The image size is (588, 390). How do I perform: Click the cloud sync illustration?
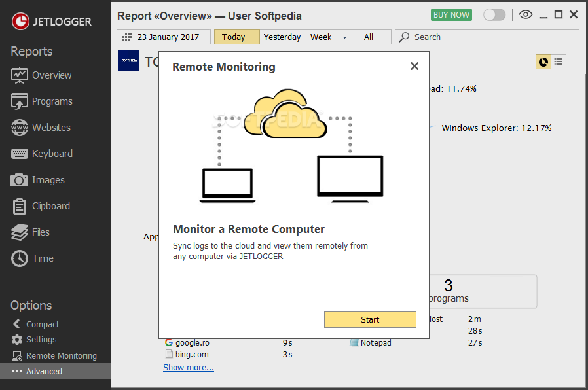(291, 146)
